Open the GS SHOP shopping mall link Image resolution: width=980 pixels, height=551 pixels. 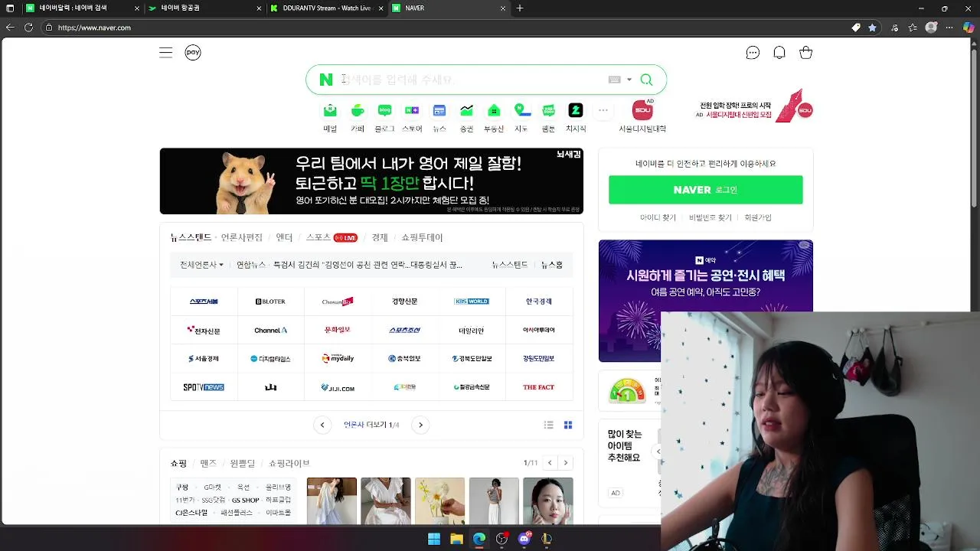(246, 500)
